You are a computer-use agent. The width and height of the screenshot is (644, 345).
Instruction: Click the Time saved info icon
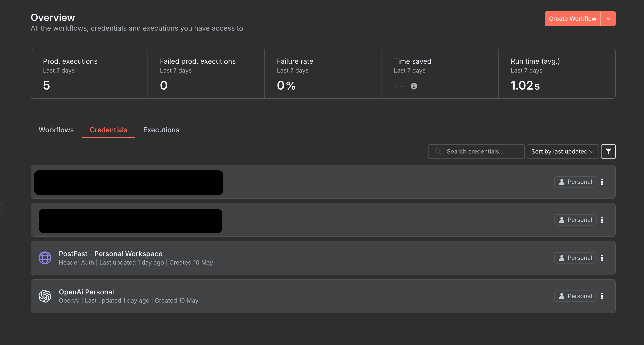[x=414, y=86]
